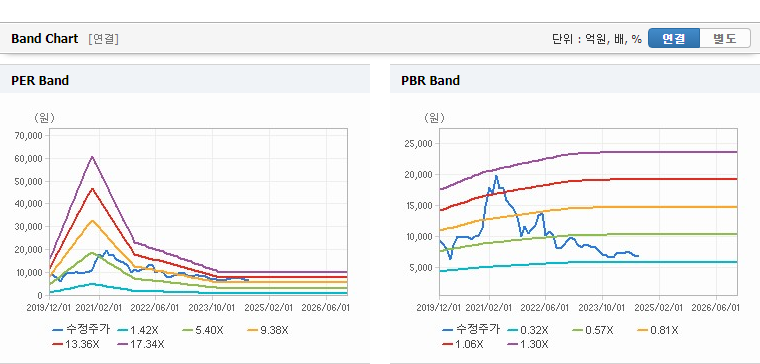Click the 5,000 y-axis label in PBR Band
Image resolution: width=760 pixels, height=364 pixels.
[421, 268]
